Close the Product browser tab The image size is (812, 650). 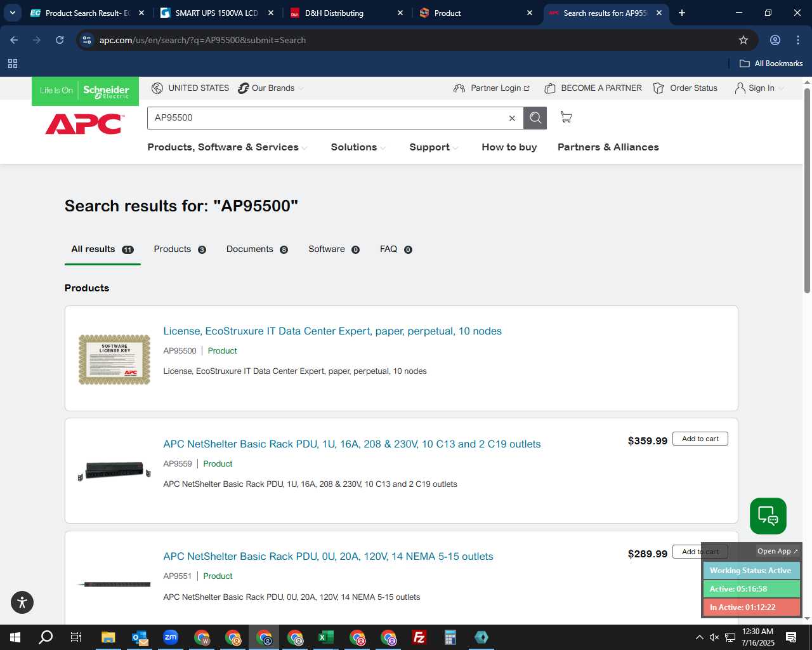coord(530,13)
